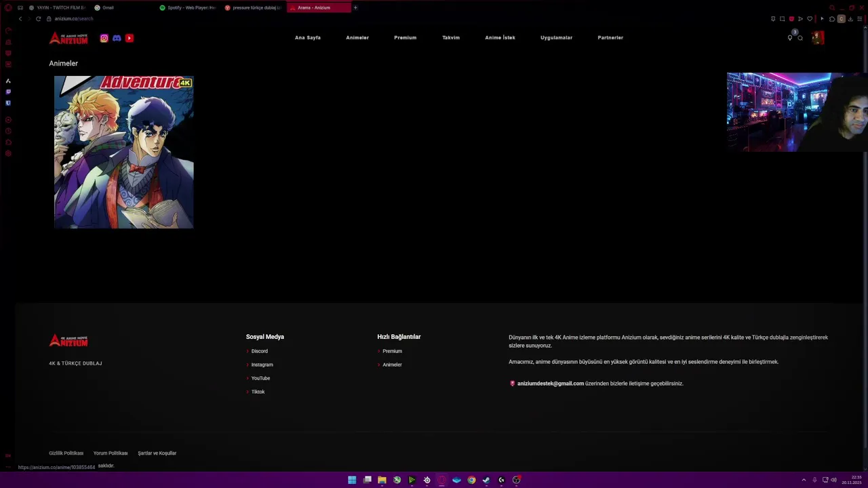The image size is (868, 488).
Task: Open the user profile avatar
Action: 818,38
